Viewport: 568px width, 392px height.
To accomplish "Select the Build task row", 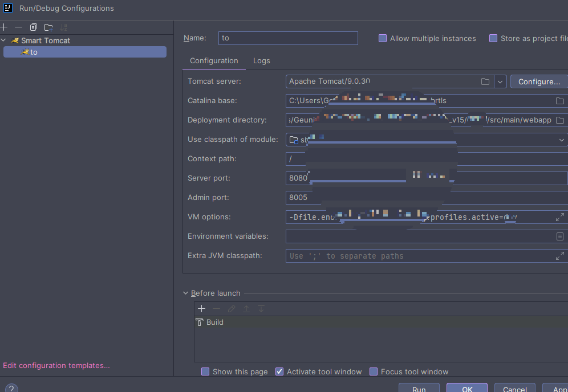I will coord(381,322).
